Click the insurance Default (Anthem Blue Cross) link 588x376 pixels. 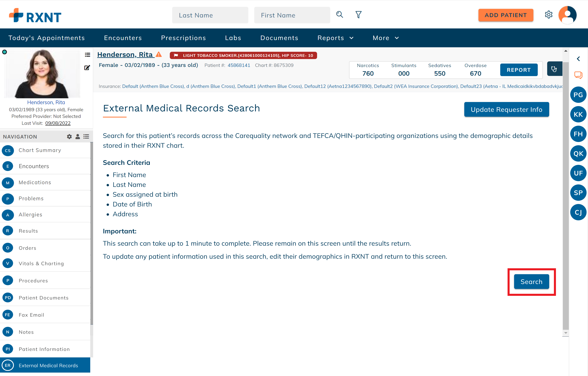153,86
